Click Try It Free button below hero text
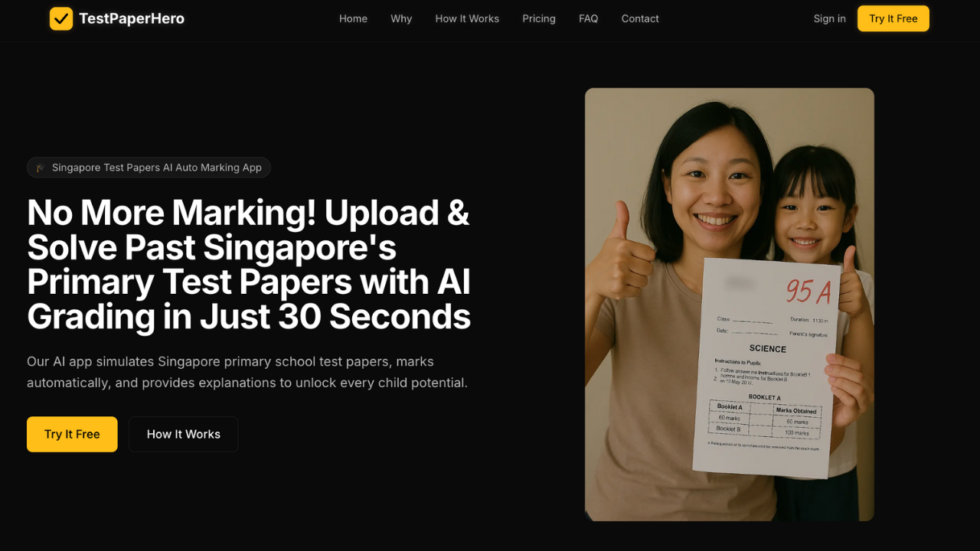 72,434
